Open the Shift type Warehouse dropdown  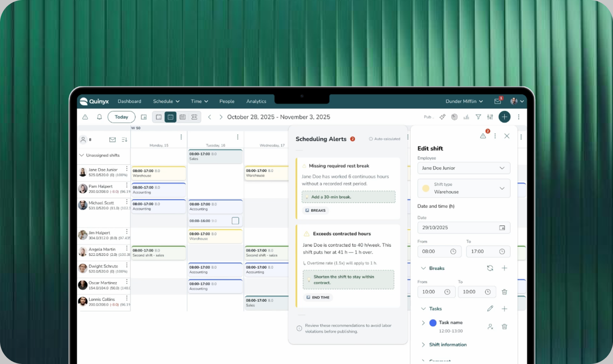point(464,188)
